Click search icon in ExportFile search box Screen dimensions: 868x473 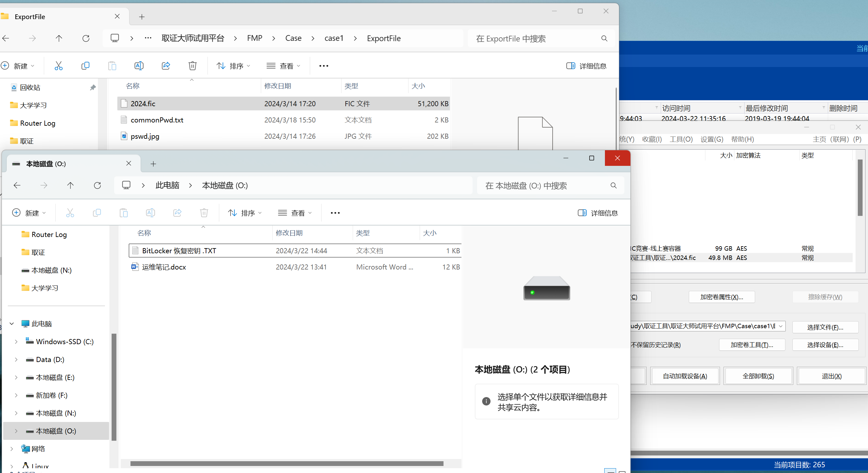pos(604,39)
